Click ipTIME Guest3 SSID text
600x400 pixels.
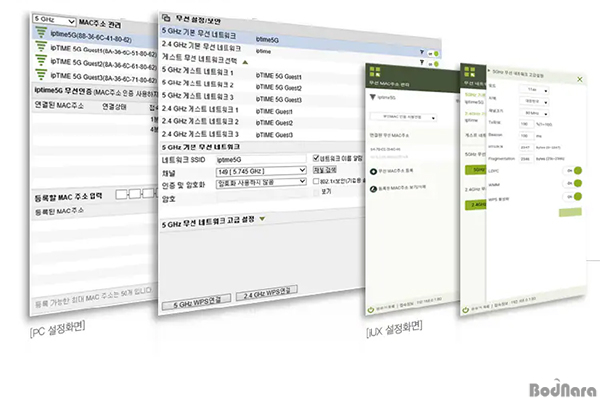pos(274,135)
